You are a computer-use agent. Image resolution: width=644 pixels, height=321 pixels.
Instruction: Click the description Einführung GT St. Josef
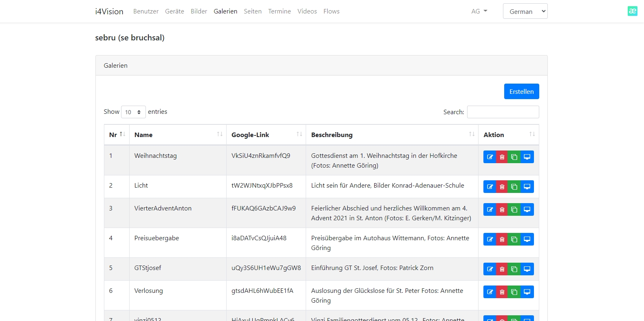pyautogui.click(x=372, y=268)
